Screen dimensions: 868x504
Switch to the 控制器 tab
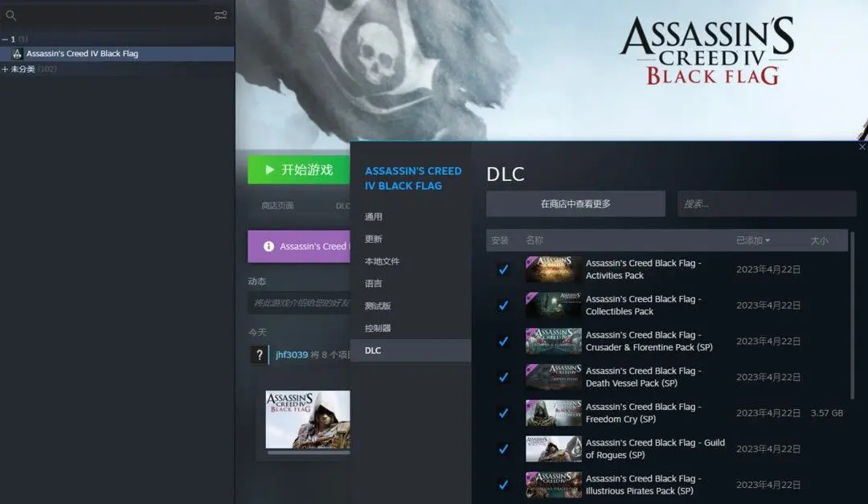[x=378, y=328]
